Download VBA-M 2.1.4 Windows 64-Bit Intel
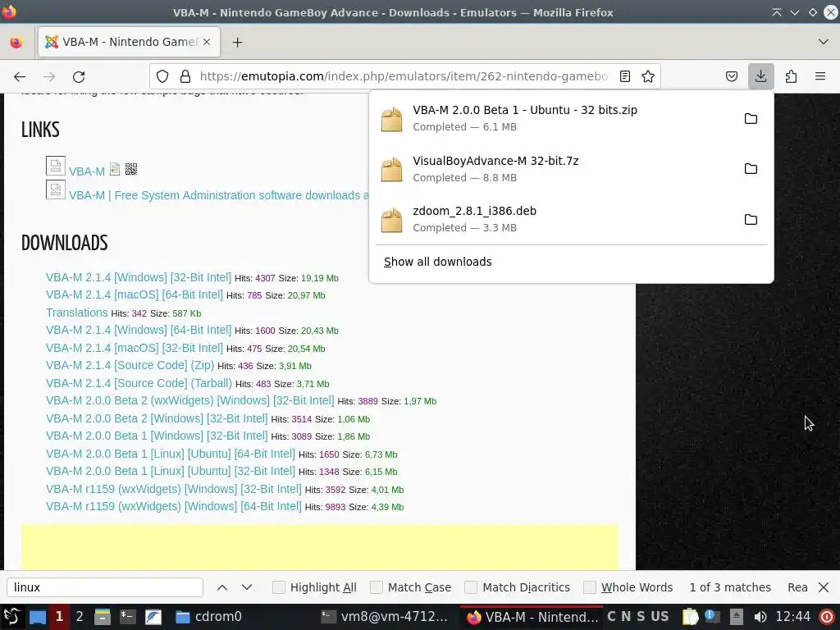The width and height of the screenshot is (840, 630). (138, 330)
